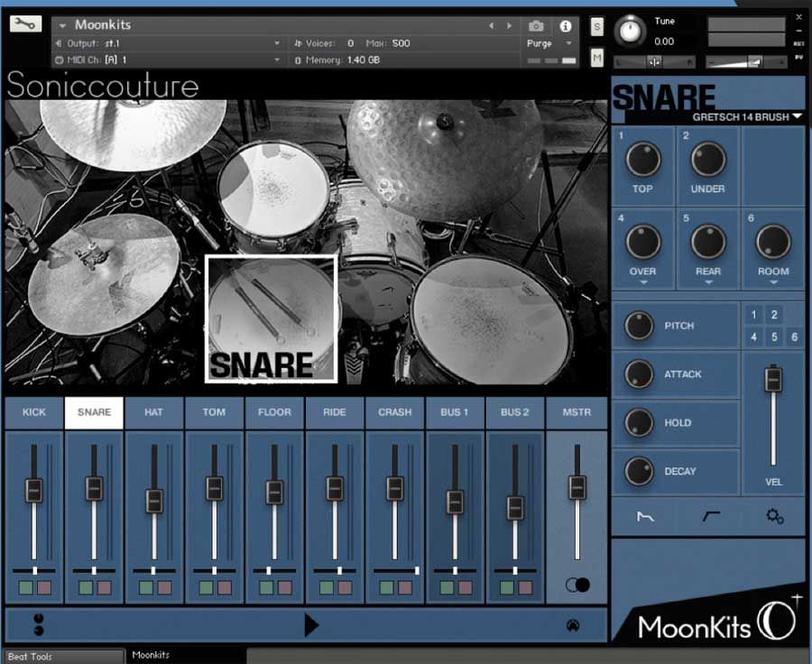
Task: Click mic select button 2
Action: point(774,315)
